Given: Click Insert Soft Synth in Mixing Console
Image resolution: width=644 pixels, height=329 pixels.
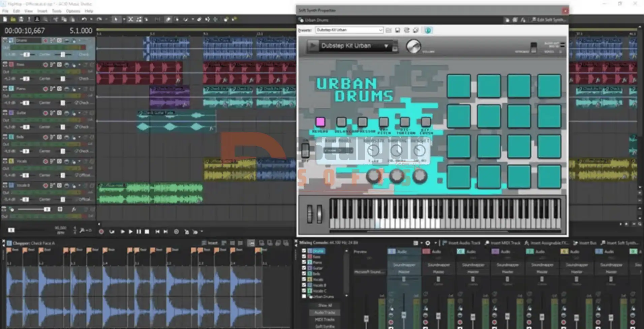Looking at the screenshot, I should (x=619, y=243).
